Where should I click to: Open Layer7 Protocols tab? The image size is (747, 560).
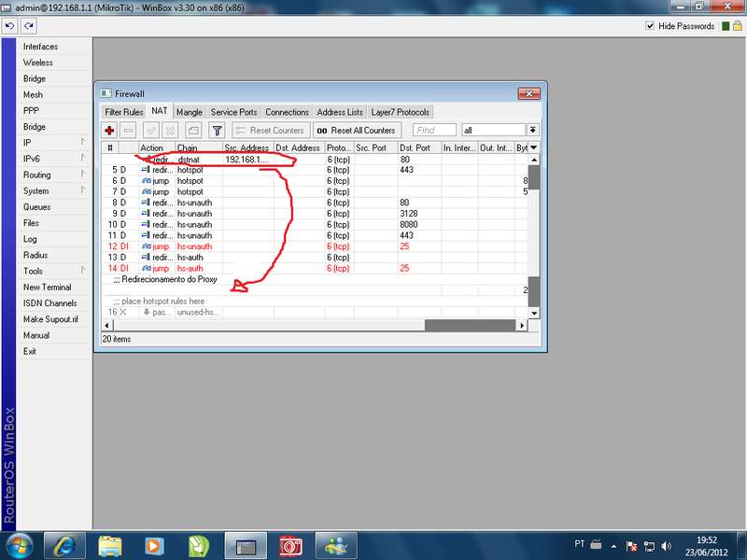(401, 112)
